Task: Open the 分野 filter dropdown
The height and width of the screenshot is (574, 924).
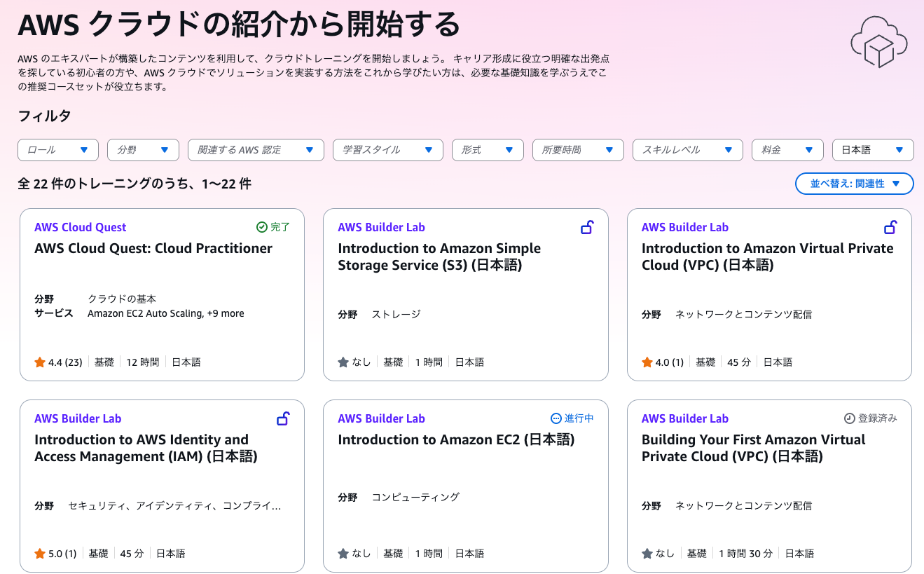Action: (143, 150)
